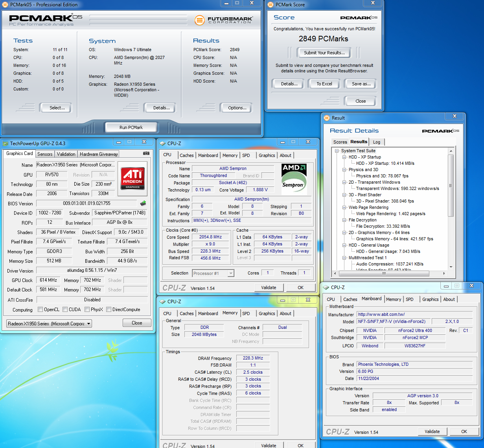484x448 pixels.
Task: Switch to the Sensors tab in GPU-Z
Action: [45, 154]
